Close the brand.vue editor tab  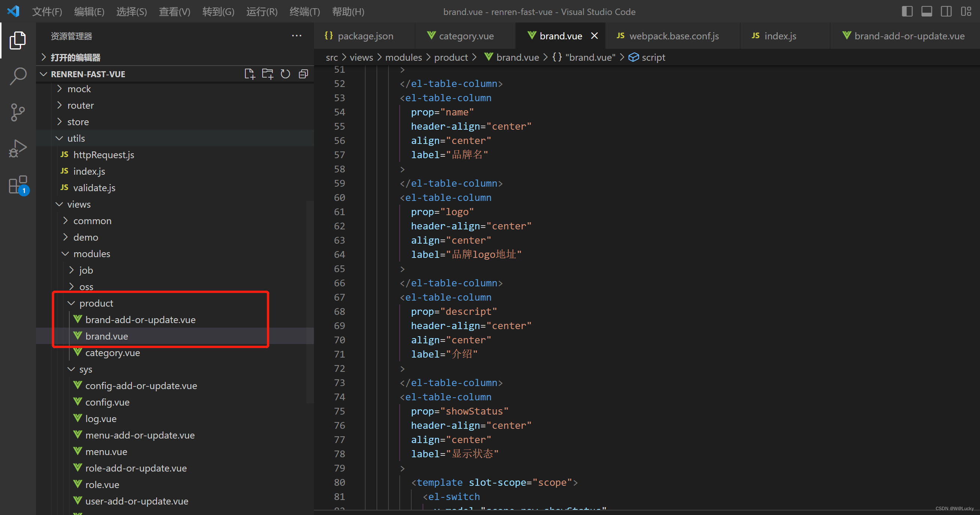[x=594, y=36]
